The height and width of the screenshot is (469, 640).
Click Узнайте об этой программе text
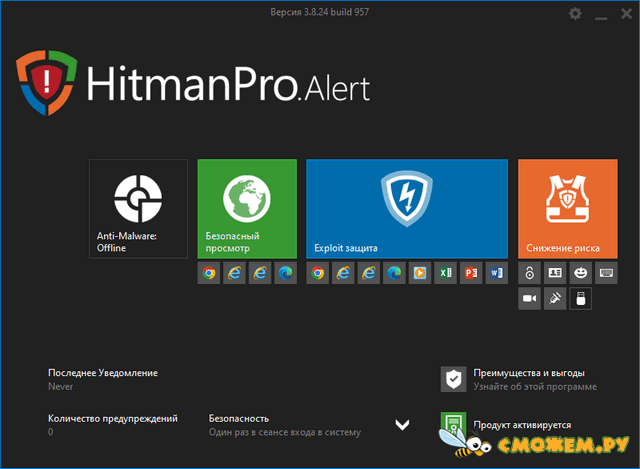point(535,387)
